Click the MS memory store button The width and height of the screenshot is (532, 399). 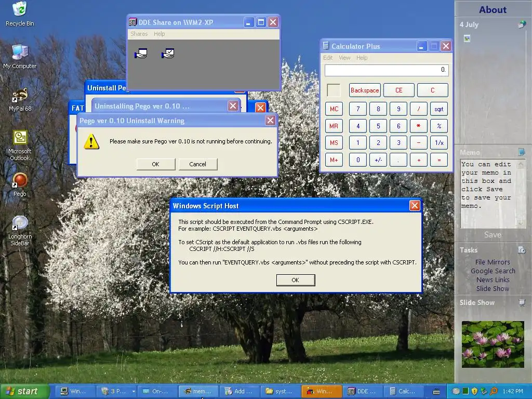(334, 143)
